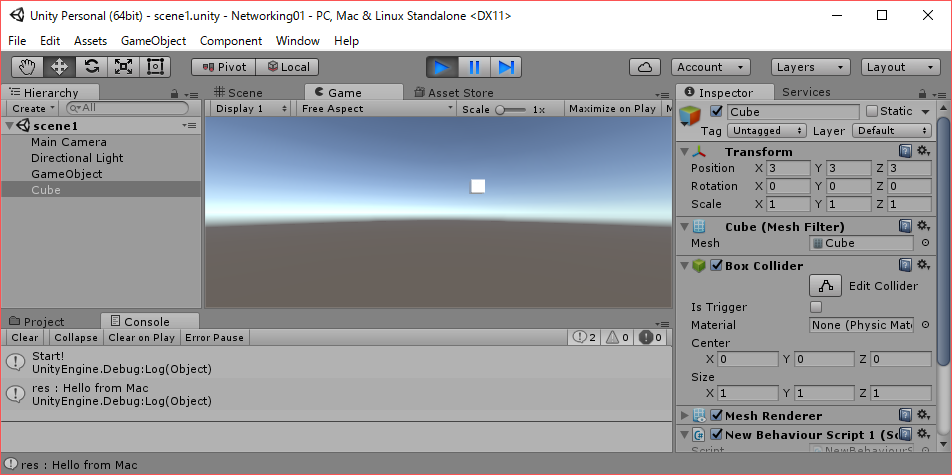Viewport: 952px width, 475px height.
Task: Clear the console log
Action: tap(25, 338)
